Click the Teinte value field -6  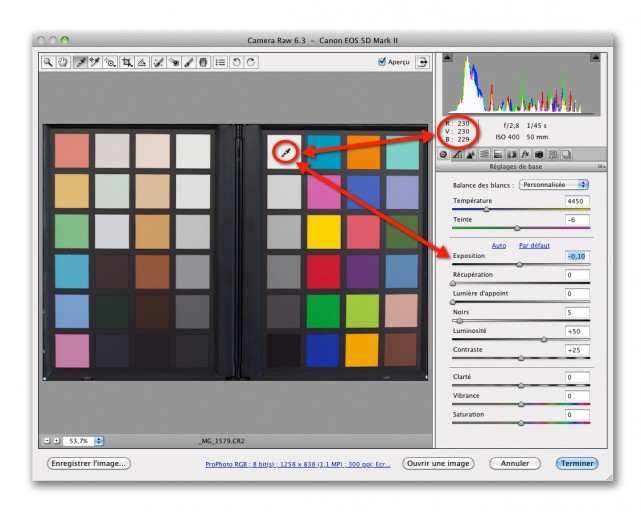point(577,220)
